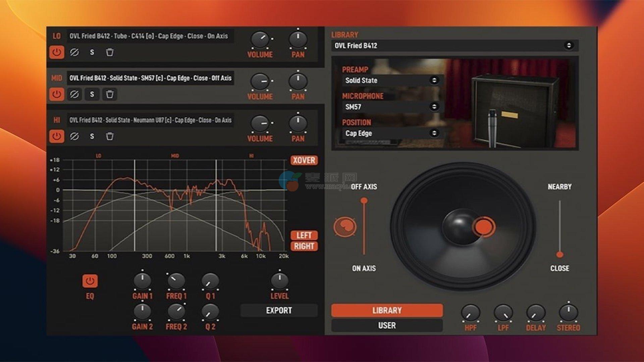644x362 pixels.
Task: Remove the HI band with trash icon
Action: pyautogui.click(x=110, y=136)
